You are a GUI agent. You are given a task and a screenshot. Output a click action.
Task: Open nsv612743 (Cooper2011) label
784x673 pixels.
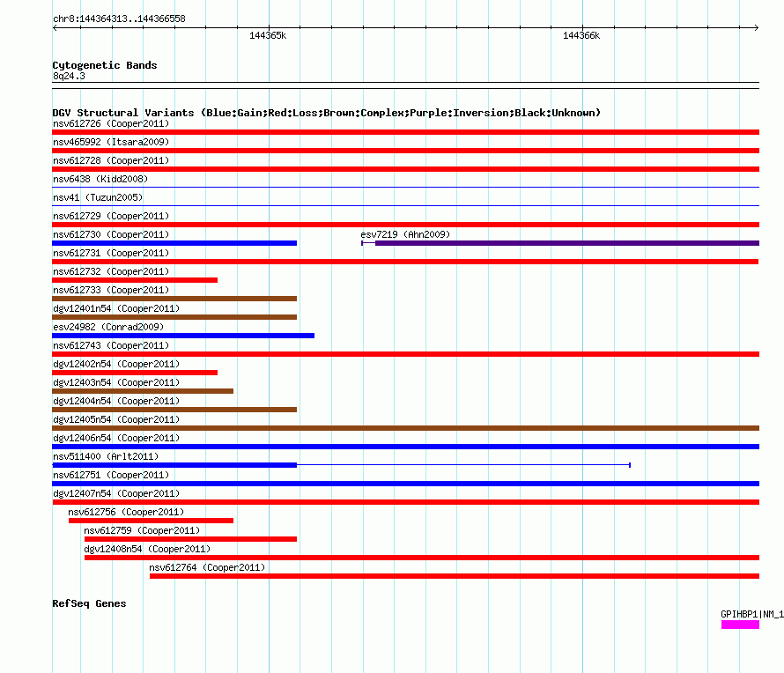pyautogui.click(x=111, y=345)
